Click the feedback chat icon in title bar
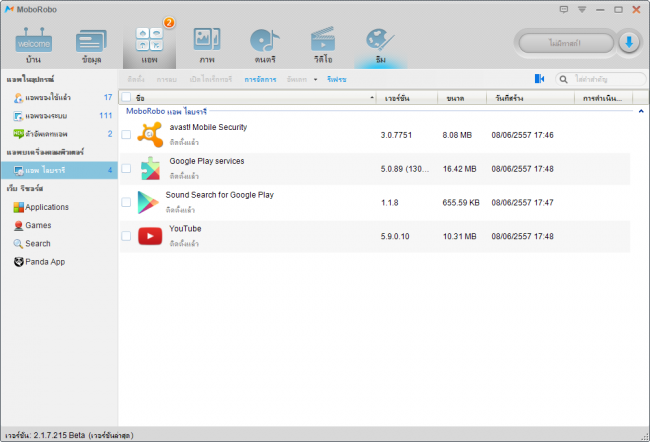This screenshot has width=650, height=442. pos(564,9)
